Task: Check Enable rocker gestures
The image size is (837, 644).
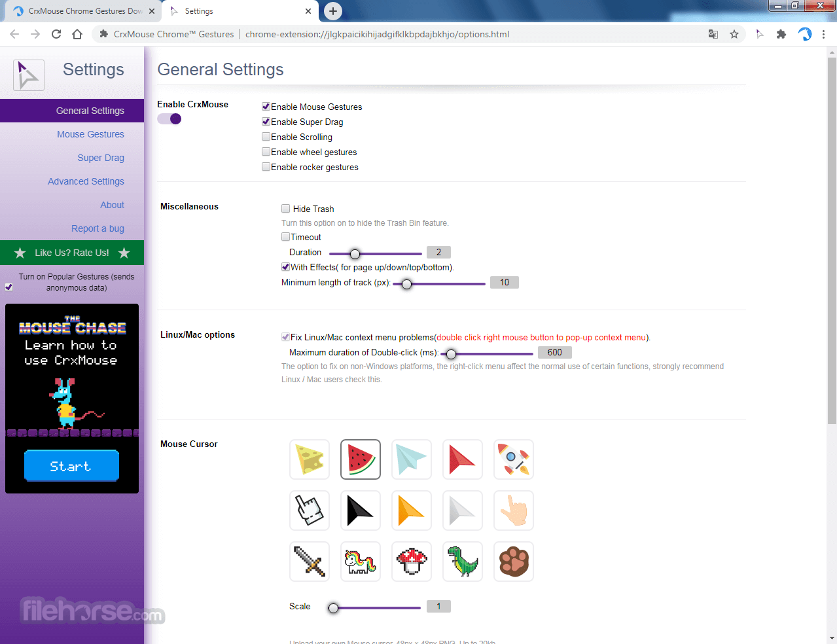Action: pos(266,167)
